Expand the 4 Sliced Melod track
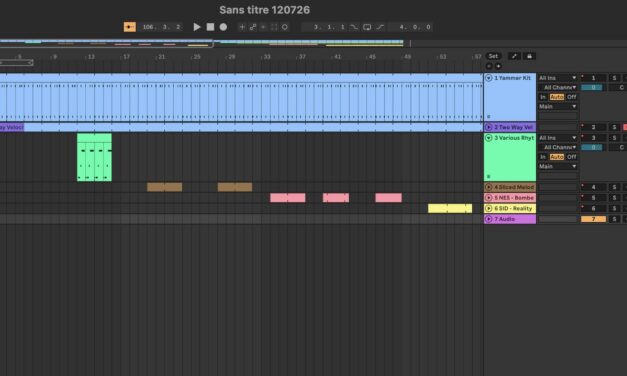The height and width of the screenshot is (376, 627). coord(489,187)
